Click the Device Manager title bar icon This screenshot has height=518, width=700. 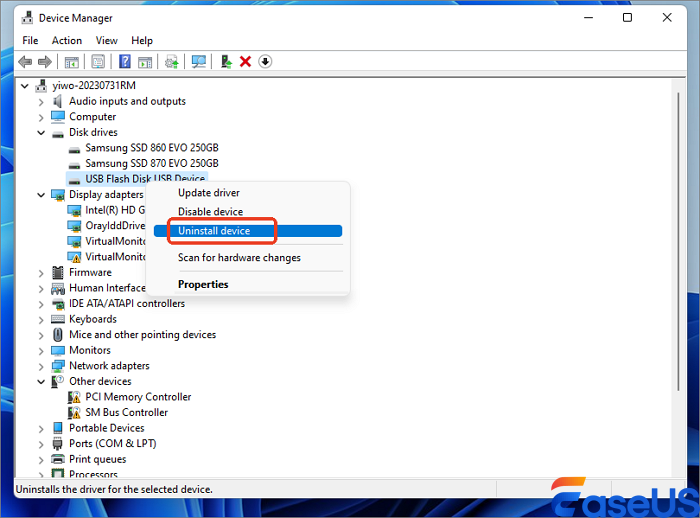point(27,18)
